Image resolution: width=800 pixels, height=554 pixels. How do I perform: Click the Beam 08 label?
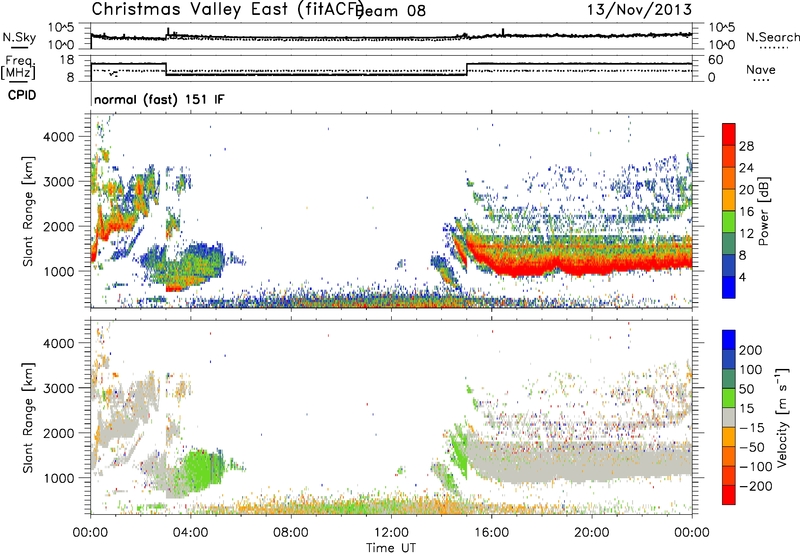pyautogui.click(x=392, y=10)
